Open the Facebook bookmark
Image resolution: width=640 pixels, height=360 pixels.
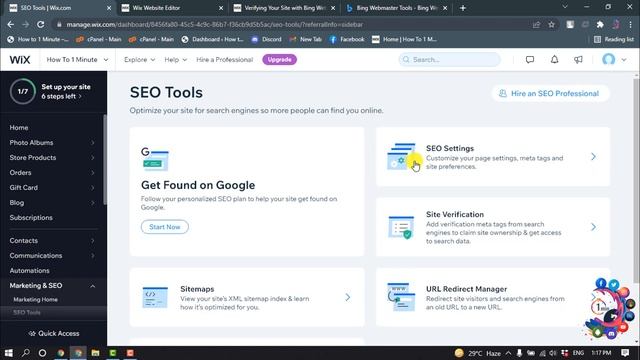pos(347,39)
